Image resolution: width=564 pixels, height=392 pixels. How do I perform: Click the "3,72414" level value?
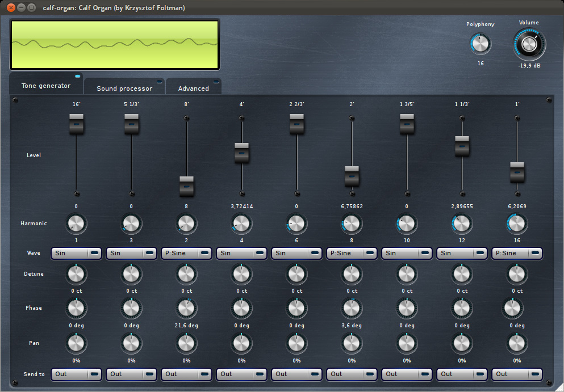tap(242, 206)
